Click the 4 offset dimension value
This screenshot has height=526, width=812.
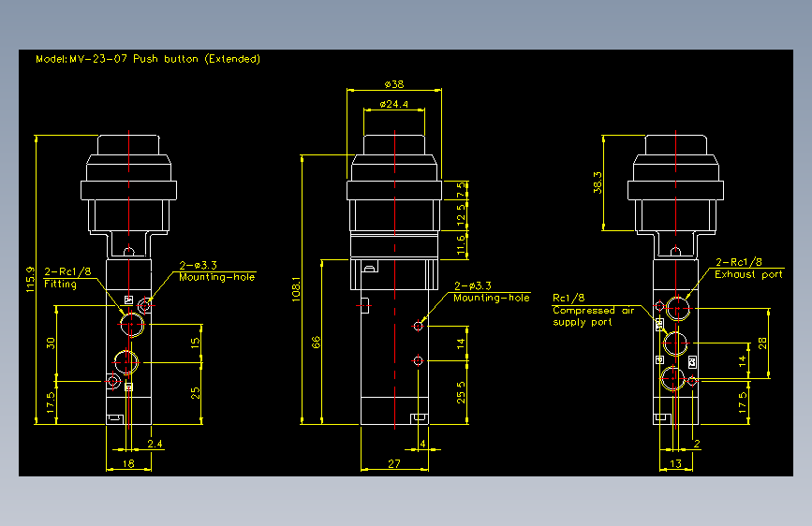(x=423, y=444)
